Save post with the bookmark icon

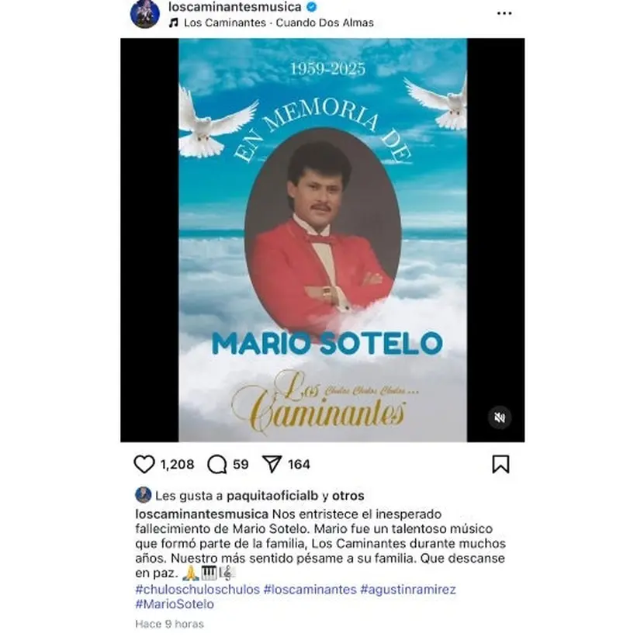pyautogui.click(x=500, y=464)
